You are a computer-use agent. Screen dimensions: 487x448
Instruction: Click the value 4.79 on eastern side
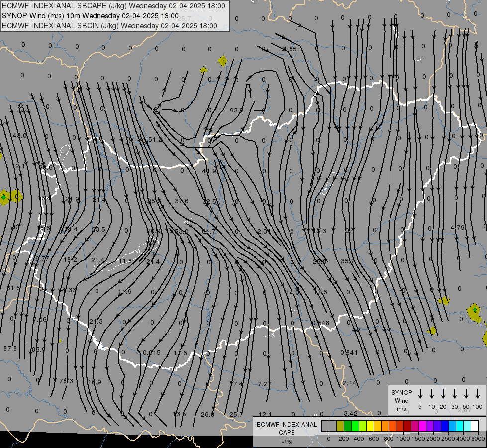pyautogui.click(x=458, y=228)
